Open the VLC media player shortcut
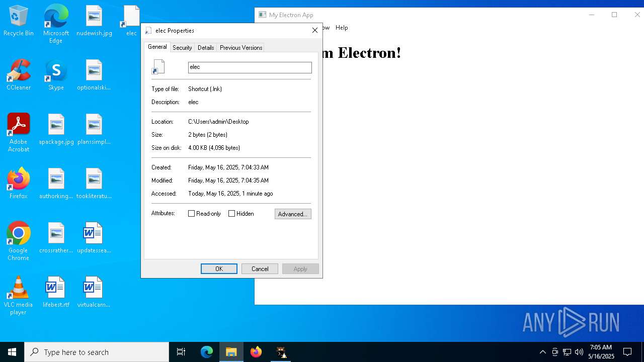 pos(19,296)
